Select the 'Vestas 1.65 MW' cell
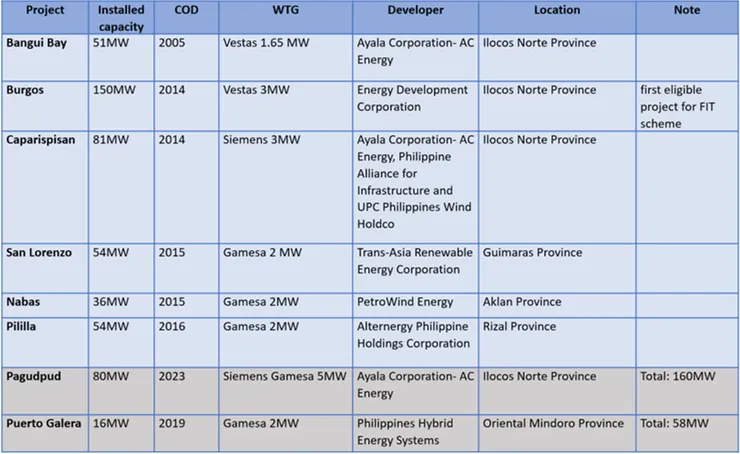This screenshot has height=454, width=740. point(286,57)
